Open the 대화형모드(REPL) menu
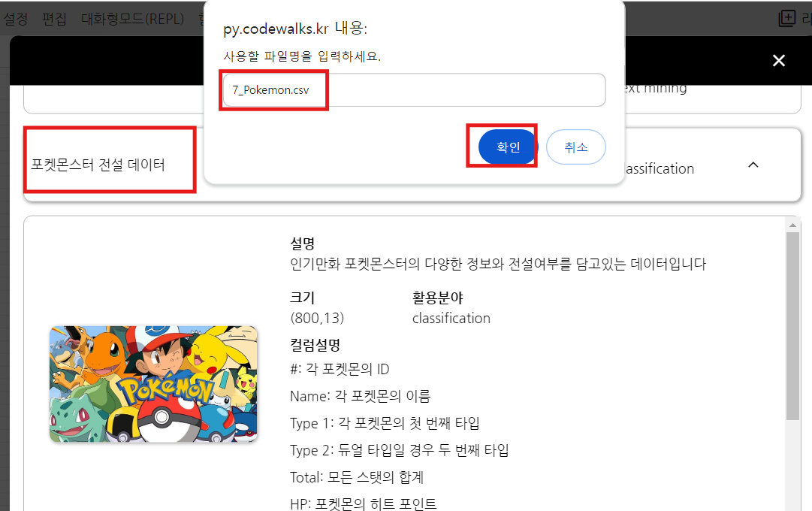 [x=132, y=20]
